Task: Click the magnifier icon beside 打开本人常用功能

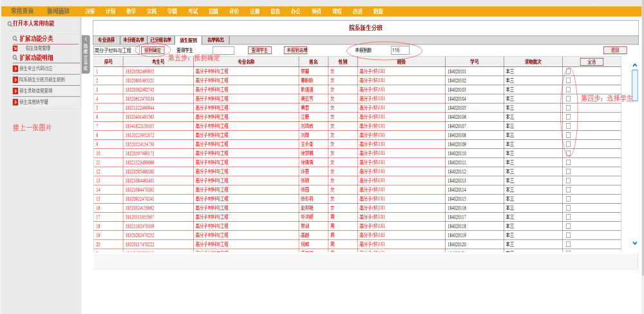Action: [8, 23]
